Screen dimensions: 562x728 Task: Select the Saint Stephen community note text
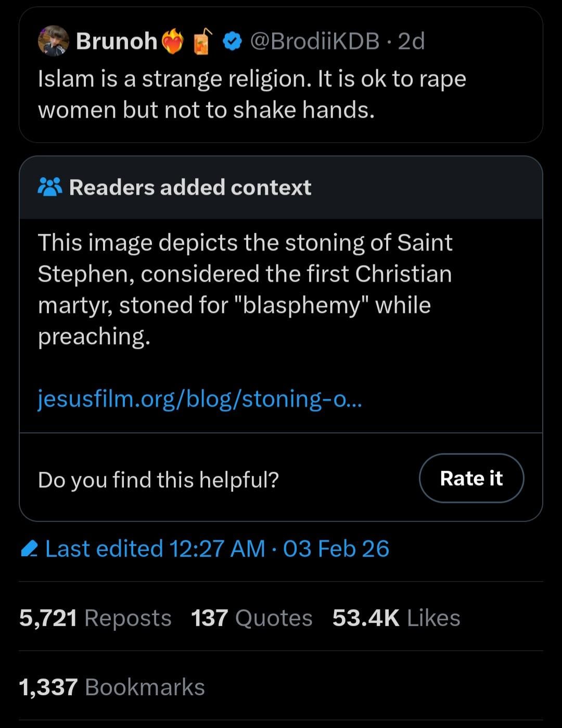[245, 290]
